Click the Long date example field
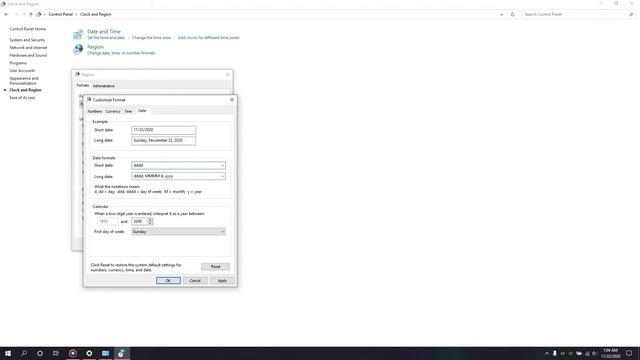 click(x=163, y=140)
